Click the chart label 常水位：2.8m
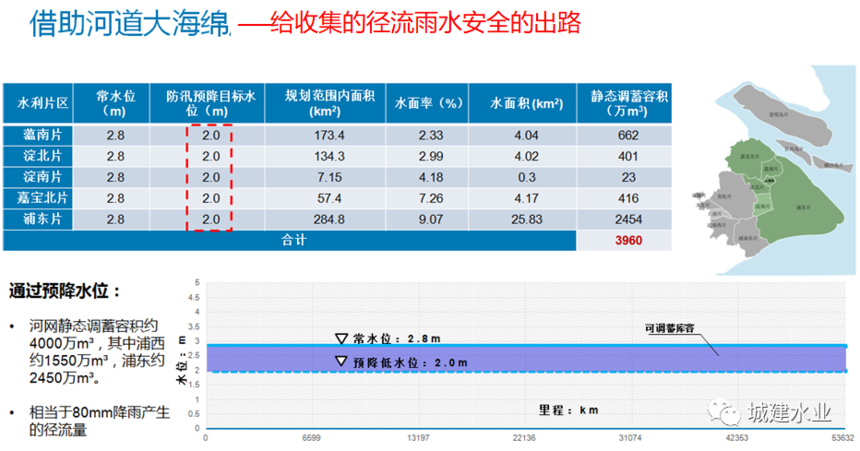 click(396, 339)
